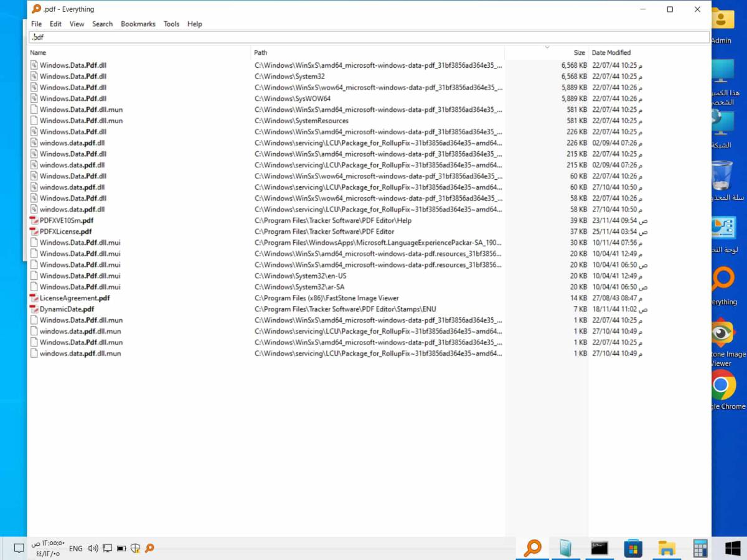Screen dimensions: 747x560
Task: Open Google Chrome from the desktop
Action: (723, 386)
